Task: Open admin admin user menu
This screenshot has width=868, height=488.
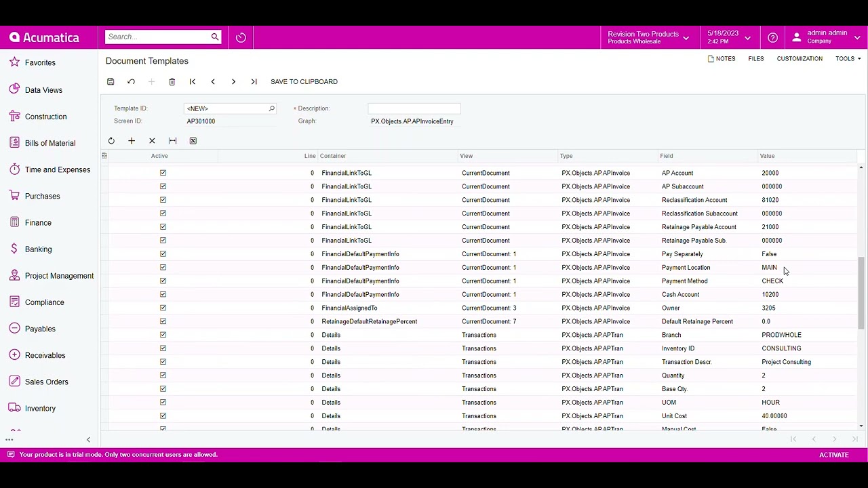Action: (x=827, y=37)
